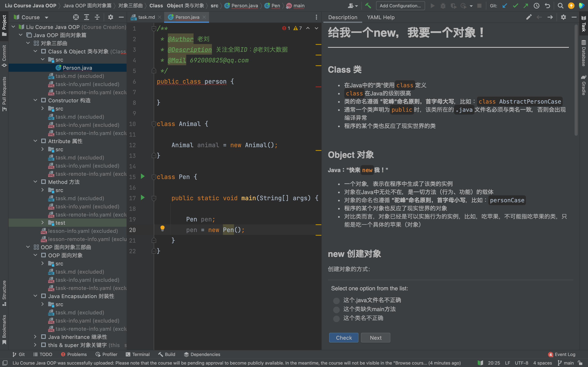The width and height of the screenshot is (588, 367).
Task: Collapse all in the project tree toolbar
Action: (97, 17)
